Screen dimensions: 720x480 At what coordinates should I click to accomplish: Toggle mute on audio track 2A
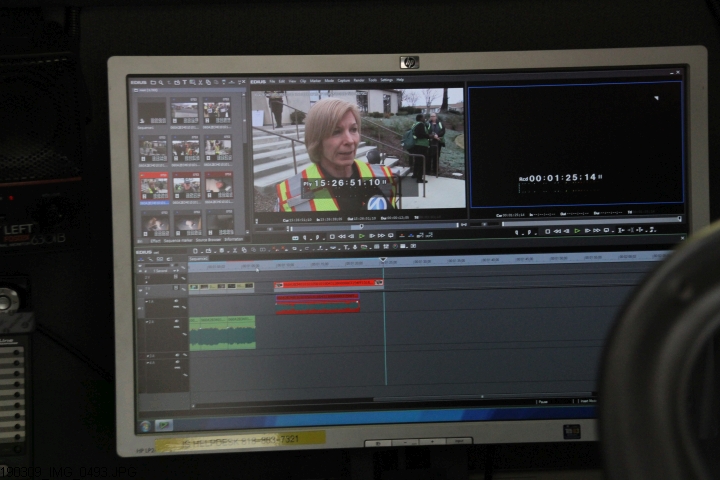coord(177,322)
